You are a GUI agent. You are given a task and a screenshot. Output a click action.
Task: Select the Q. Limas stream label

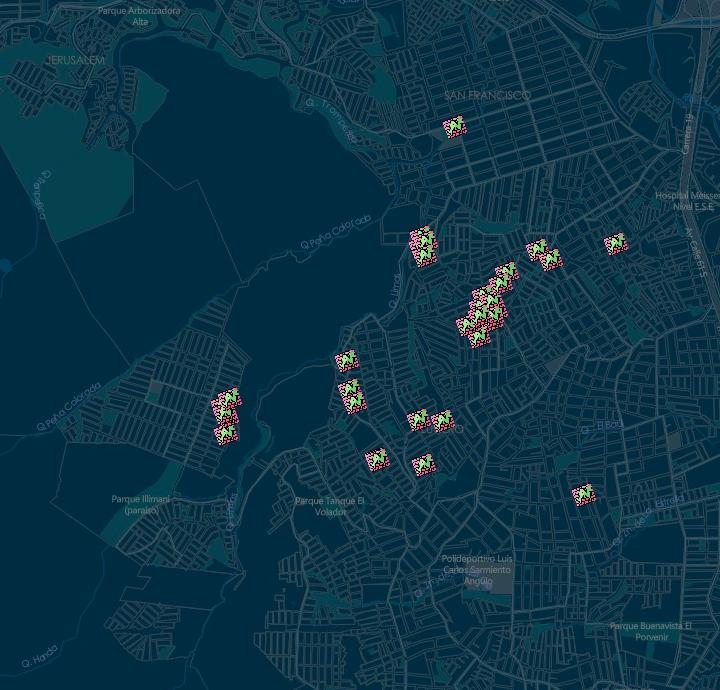[x=395, y=291]
